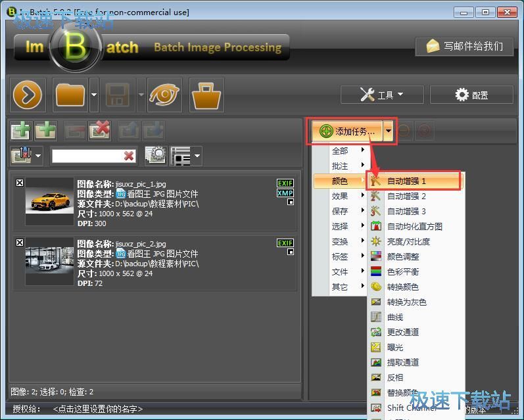Open image list settings gear icon
This screenshot has height=420, width=524.
[156, 155]
